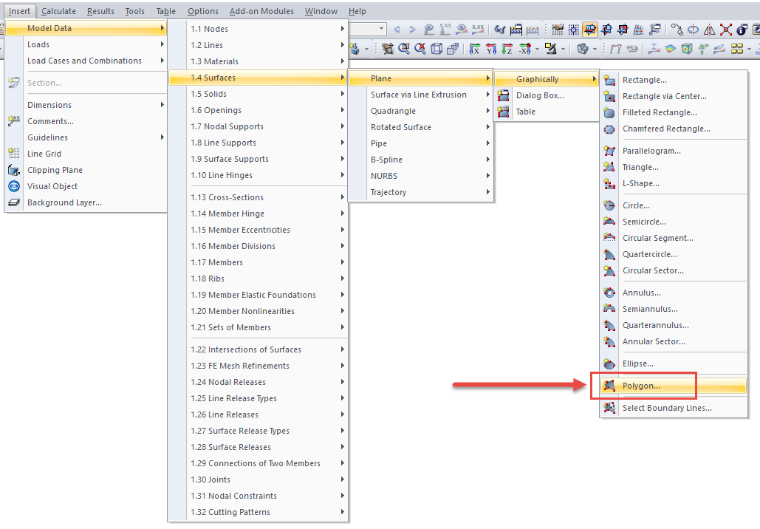Click the Visual Object icon

click(x=14, y=186)
